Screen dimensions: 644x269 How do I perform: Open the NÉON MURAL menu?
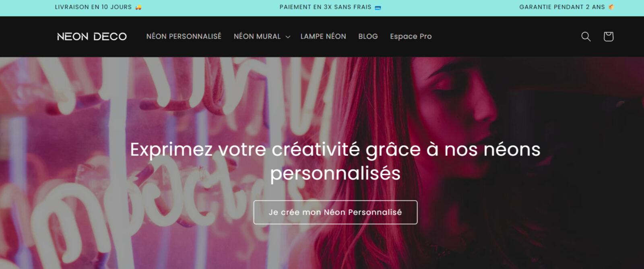click(x=257, y=36)
